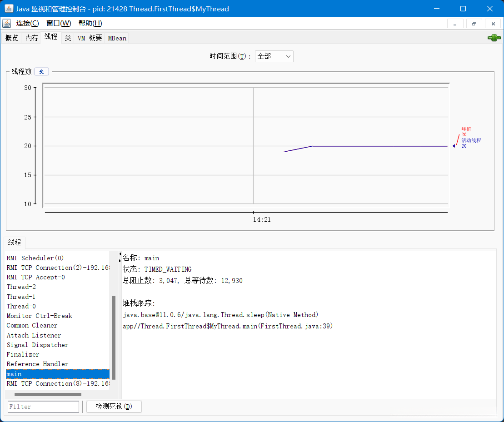Click the green connection status icon
The width and height of the screenshot is (504, 422).
point(494,38)
